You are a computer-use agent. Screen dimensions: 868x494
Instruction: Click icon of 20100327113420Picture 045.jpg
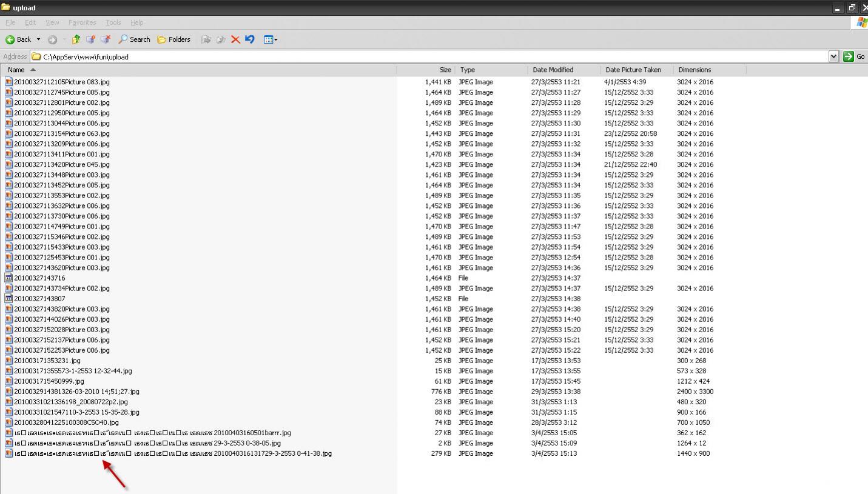(x=9, y=164)
